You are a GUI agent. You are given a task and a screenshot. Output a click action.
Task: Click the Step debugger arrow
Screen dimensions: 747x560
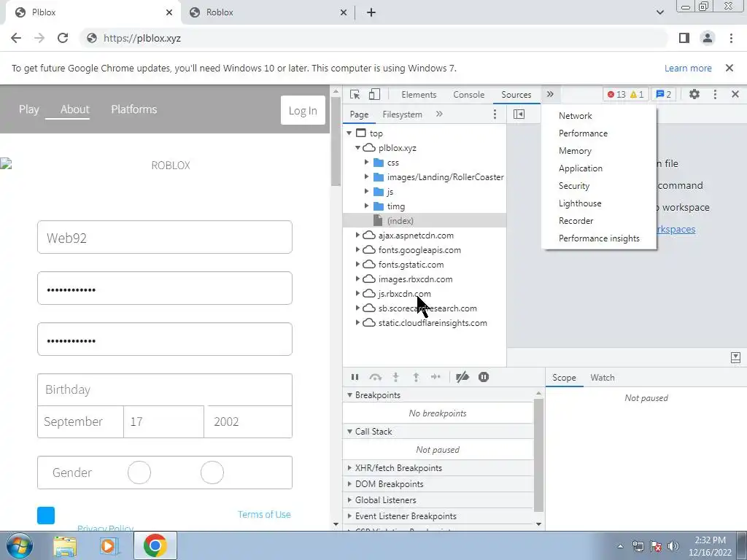[436, 377]
